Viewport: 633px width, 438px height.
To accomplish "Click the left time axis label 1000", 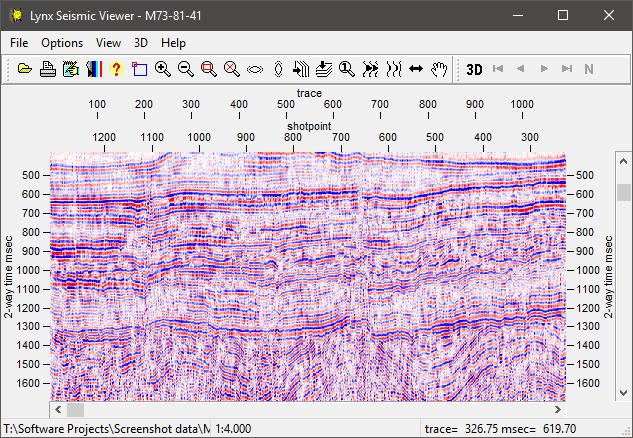I will click(x=27, y=270).
